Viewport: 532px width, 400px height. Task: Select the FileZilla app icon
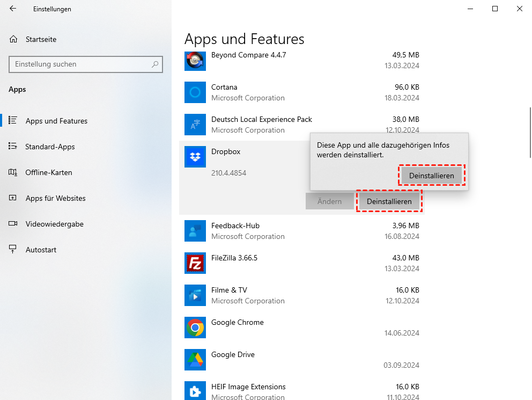(195, 263)
